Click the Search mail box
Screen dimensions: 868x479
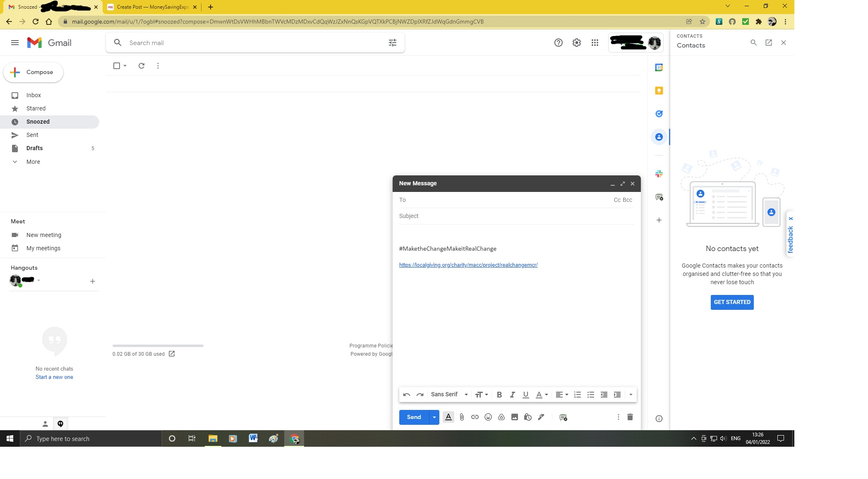tap(255, 43)
